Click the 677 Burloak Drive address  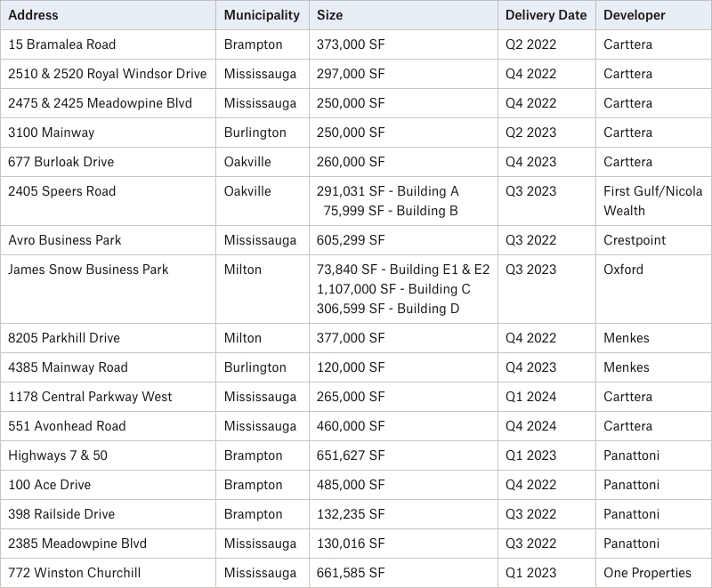pyautogui.click(x=61, y=162)
